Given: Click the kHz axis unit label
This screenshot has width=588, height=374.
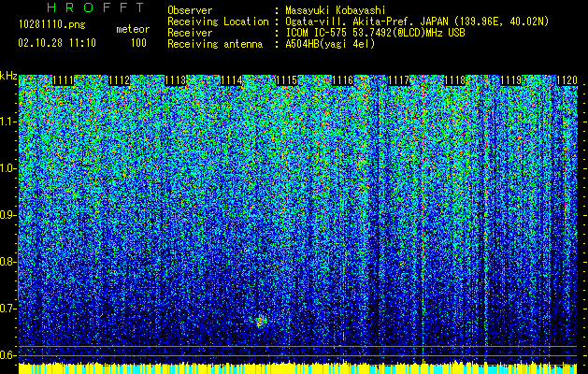Looking at the screenshot, I should pos(8,76).
